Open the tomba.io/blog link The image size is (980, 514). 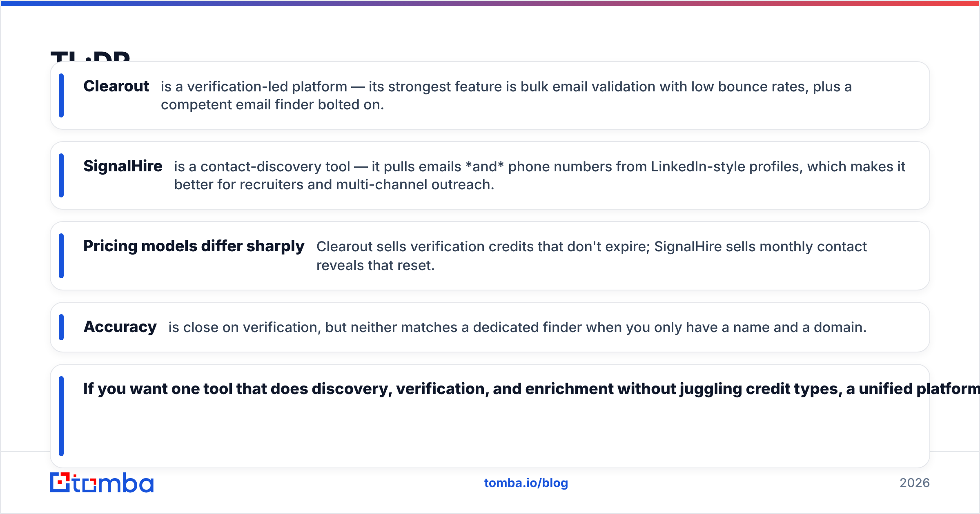(x=526, y=483)
